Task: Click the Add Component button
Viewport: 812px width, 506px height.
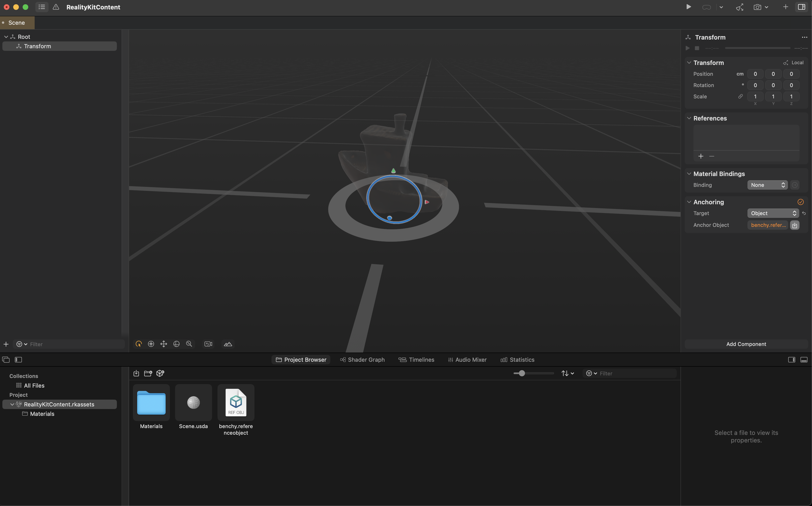Action: click(746, 344)
